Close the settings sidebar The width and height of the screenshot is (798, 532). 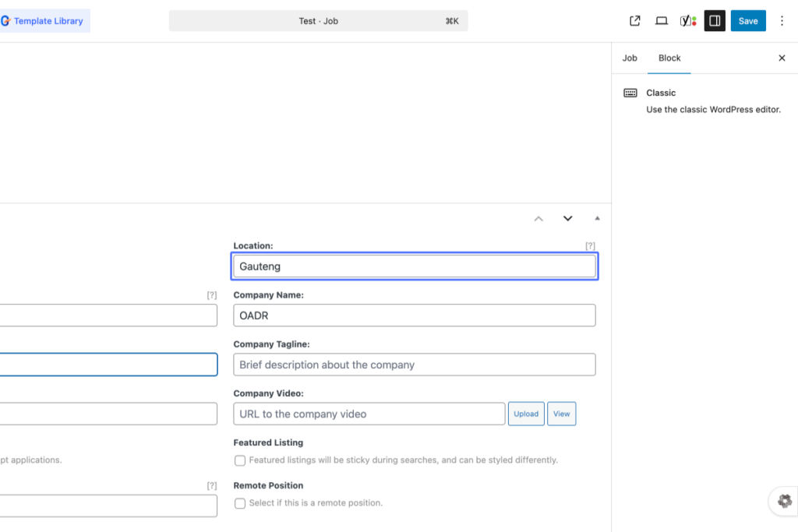point(782,58)
